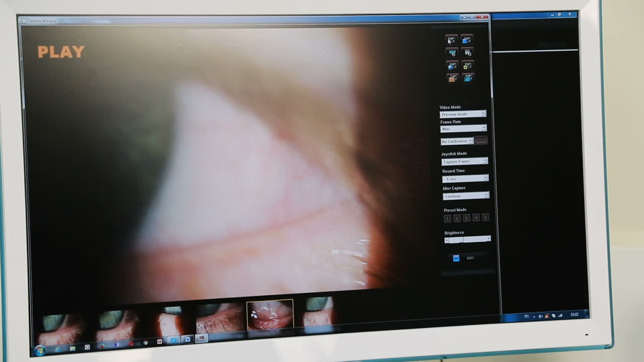Select the camera capture pointer tool
The image size is (644, 362).
(451, 40)
